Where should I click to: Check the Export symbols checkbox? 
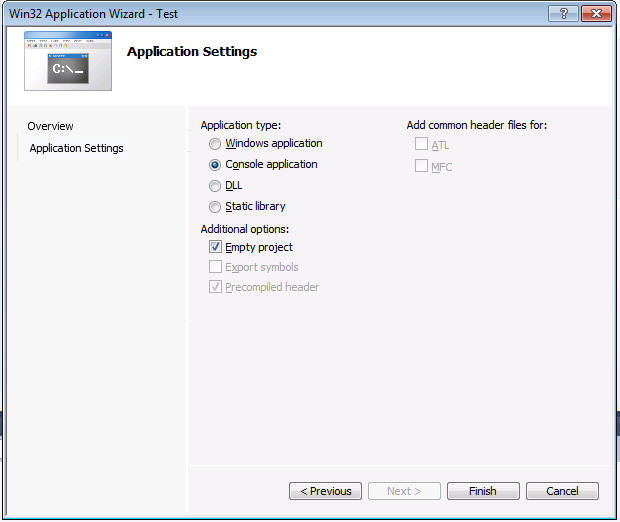(x=215, y=267)
